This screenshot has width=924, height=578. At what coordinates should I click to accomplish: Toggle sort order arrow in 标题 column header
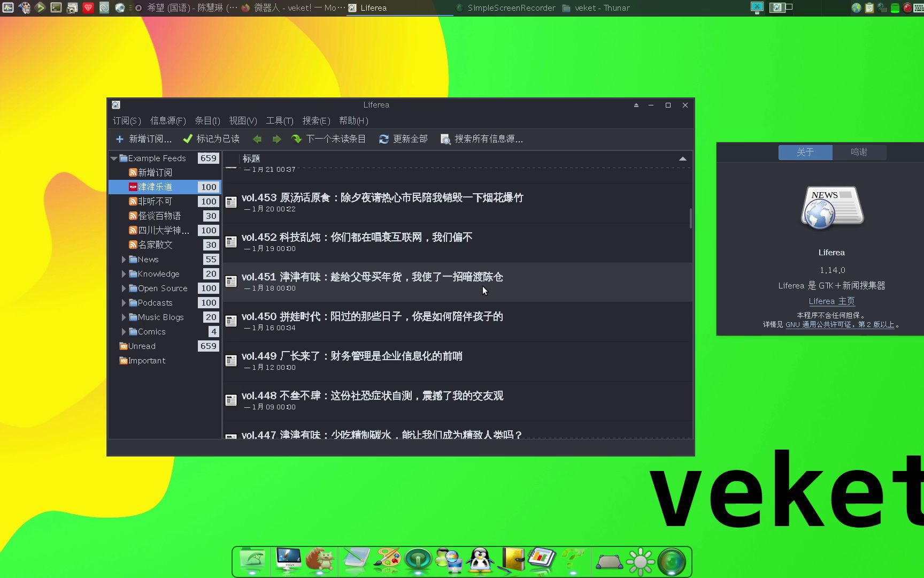click(x=683, y=158)
